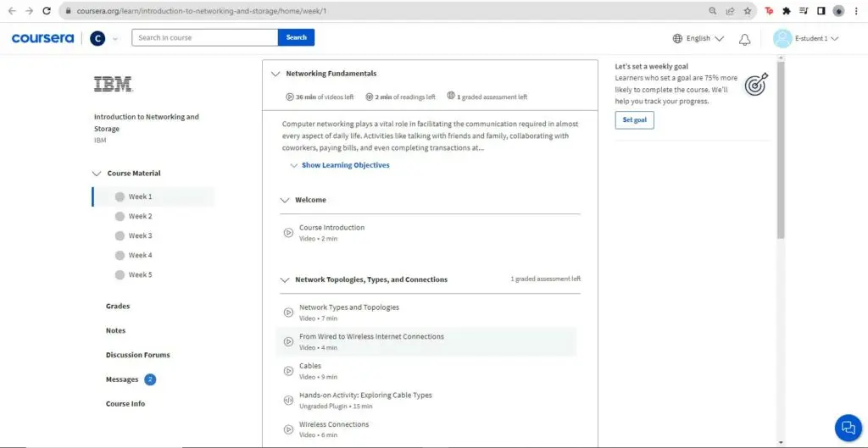Click play icon beside Cables video
Image resolution: width=868 pixels, height=448 pixels.
(288, 371)
